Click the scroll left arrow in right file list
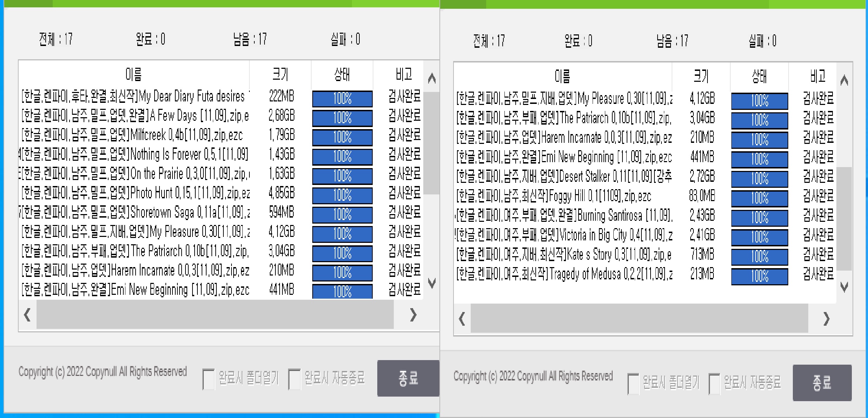This screenshot has height=418, width=868. 462,319
